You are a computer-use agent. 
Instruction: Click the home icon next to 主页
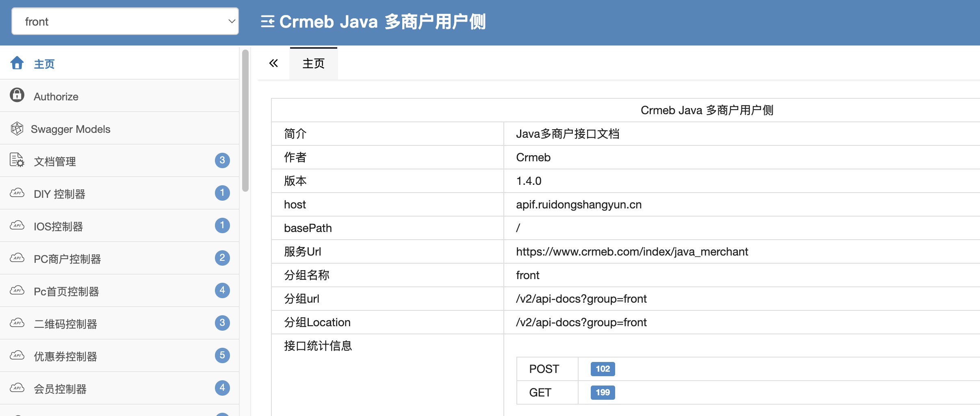pos(17,63)
